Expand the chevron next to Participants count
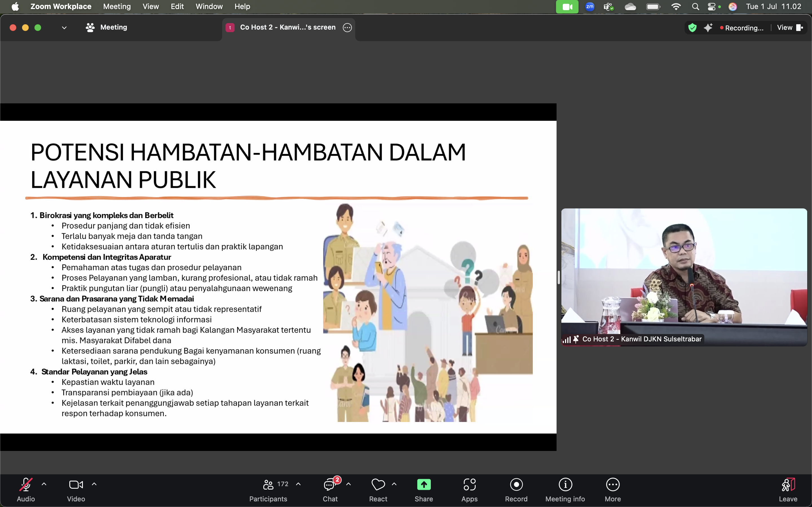The image size is (812, 507). (x=298, y=484)
